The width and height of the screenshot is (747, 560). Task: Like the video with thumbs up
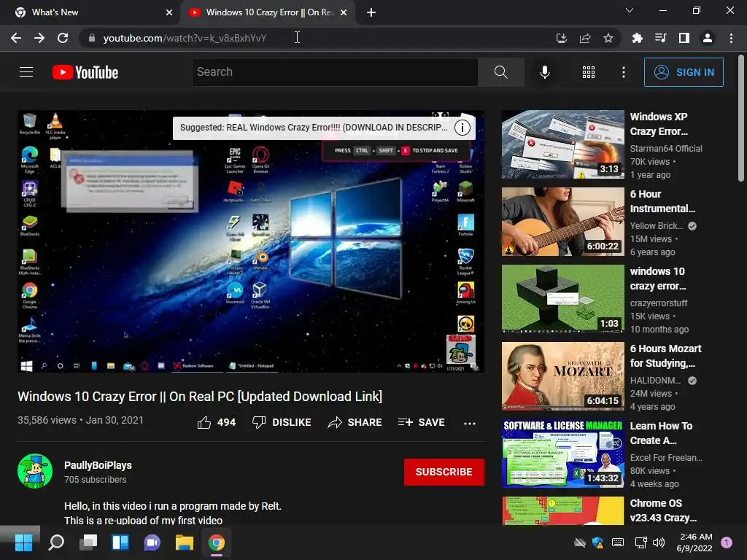pyautogui.click(x=216, y=422)
